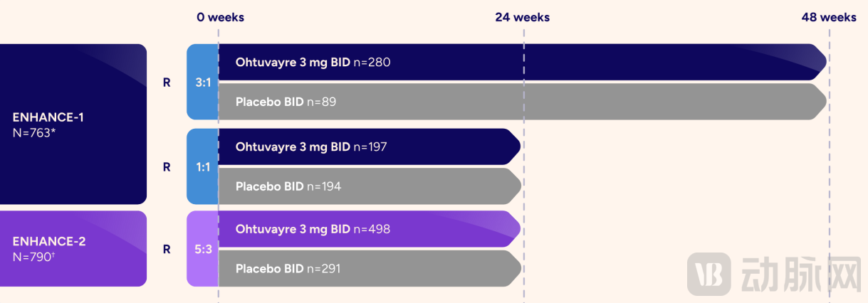Click the arrow tip of the n=280 bar
This screenshot has height=303, width=868.
point(820,63)
